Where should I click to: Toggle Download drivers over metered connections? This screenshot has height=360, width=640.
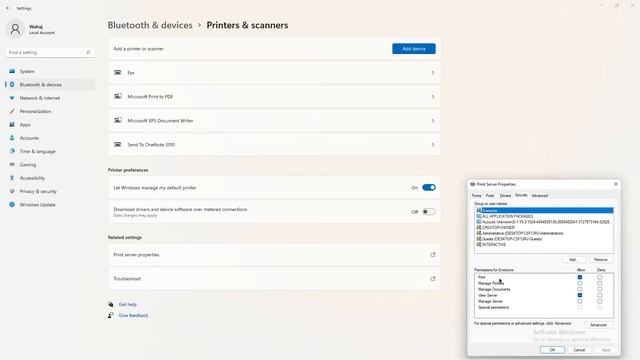click(x=429, y=212)
